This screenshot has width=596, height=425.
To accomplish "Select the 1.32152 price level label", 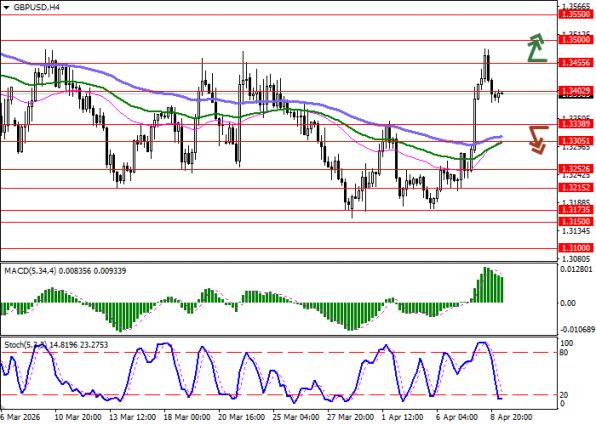I will click(576, 187).
